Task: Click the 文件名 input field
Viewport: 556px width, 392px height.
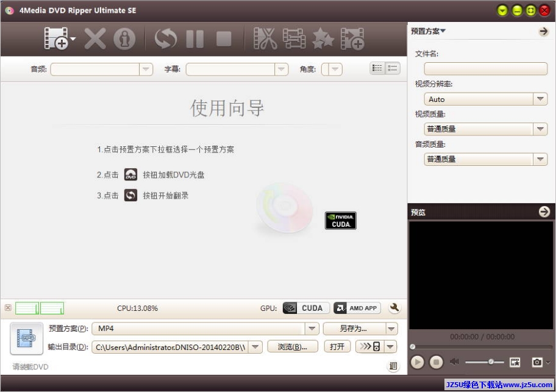Action: tap(485, 69)
